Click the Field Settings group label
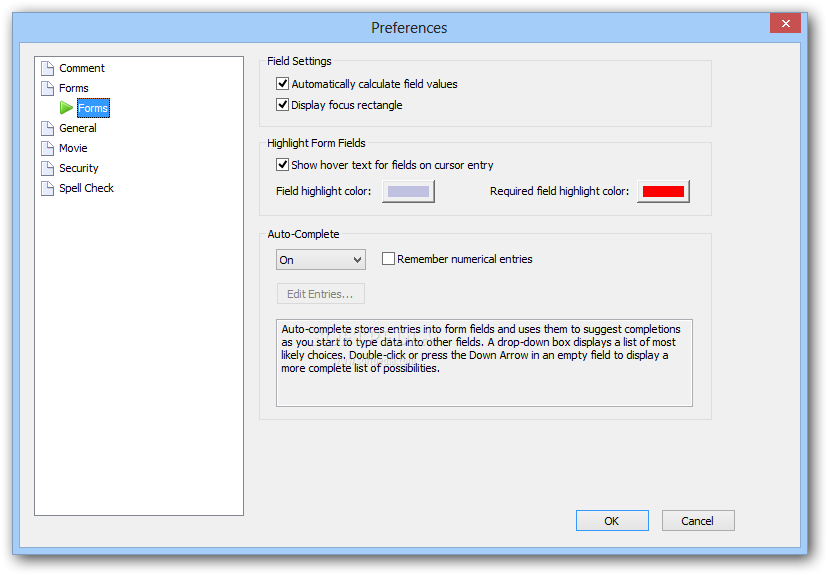The width and height of the screenshot is (828, 575). [299, 61]
